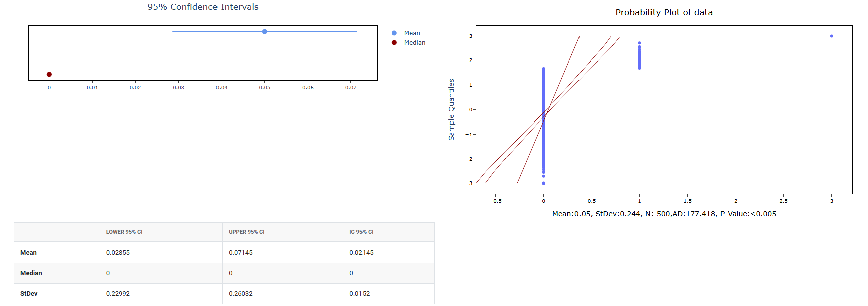Viewport: 868px width, 306px height.
Task: Click the Probability Plot of data title
Action: (664, 12)
